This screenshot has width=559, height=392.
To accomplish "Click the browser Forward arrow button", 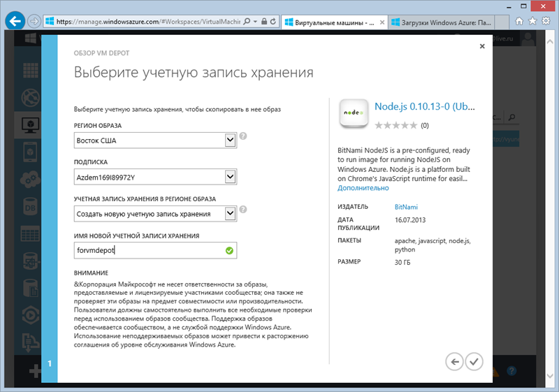I will [34, 22].
